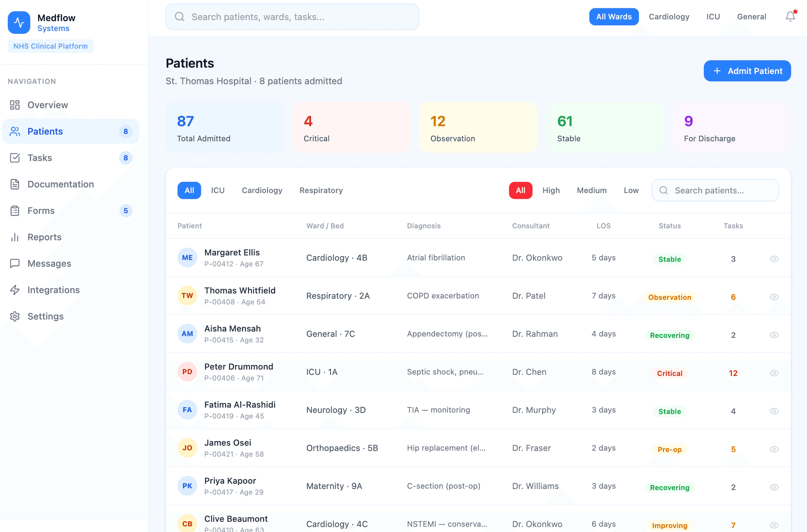Click the Settings gear icon
807x532 pixels.
[15, 316]
